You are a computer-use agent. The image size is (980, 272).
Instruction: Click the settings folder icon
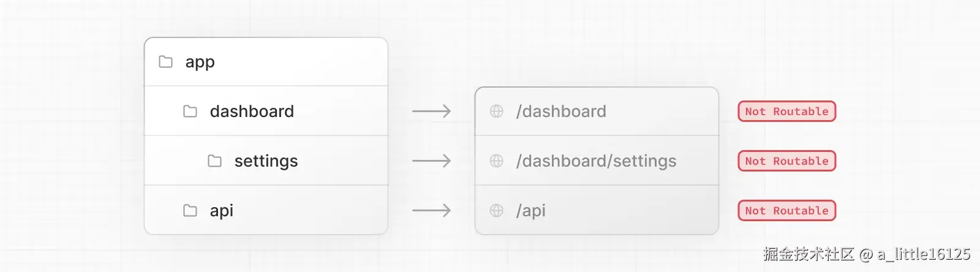coord(214,161)
